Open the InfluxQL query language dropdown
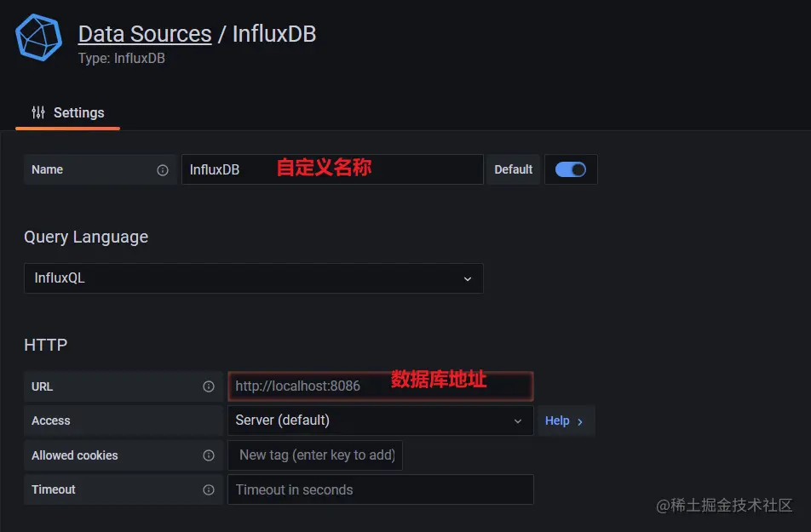The image size is (811, 532). [x=254, y=278]
